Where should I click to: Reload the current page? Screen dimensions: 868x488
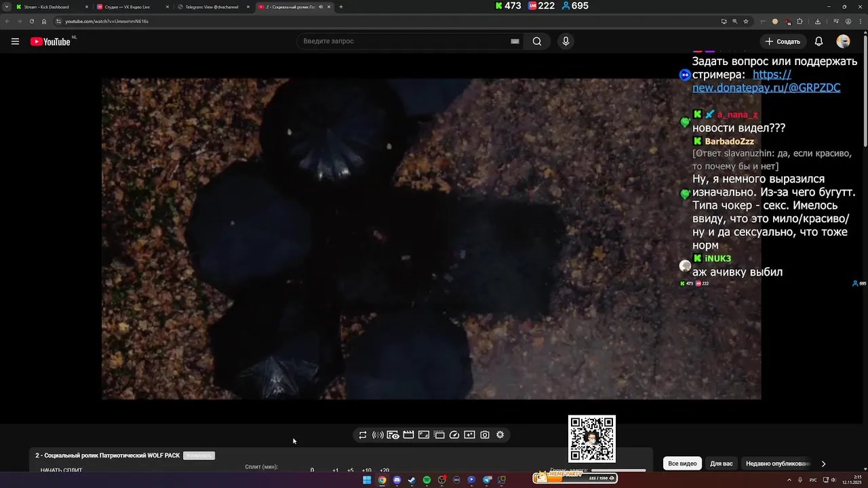(x=31, y=21)
